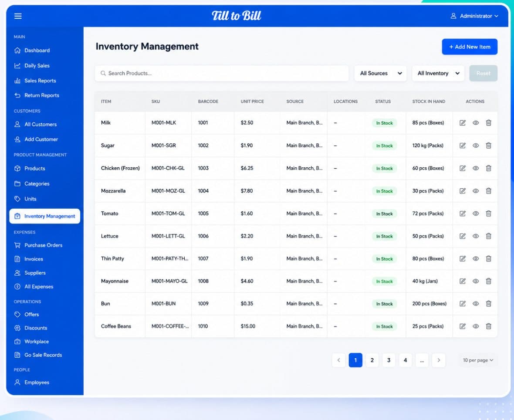Go to the previous page arrow

click(338, 360)
